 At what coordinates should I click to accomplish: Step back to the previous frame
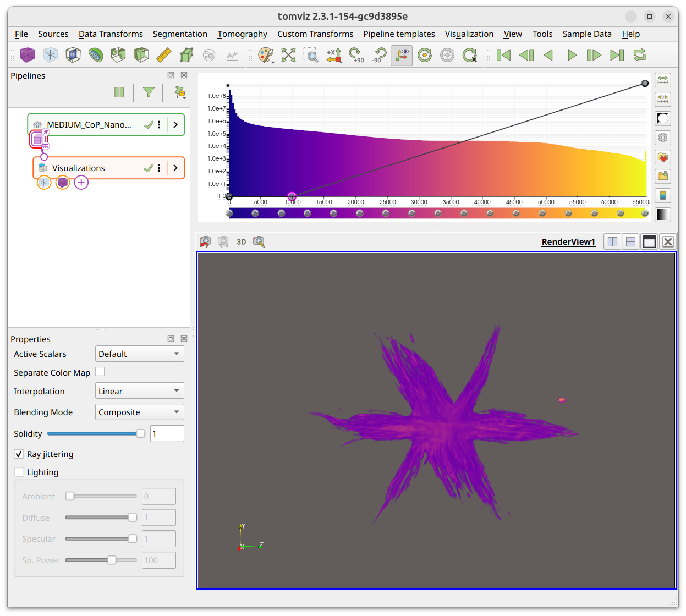click(x=526, y=55)
